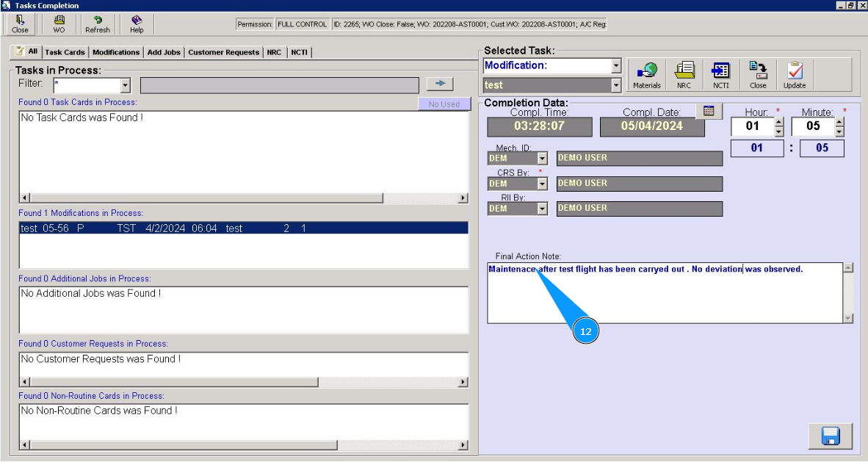868x462 pixels.
Task: Select the 'test 05-56' modification row
Action: coord(244,228)
